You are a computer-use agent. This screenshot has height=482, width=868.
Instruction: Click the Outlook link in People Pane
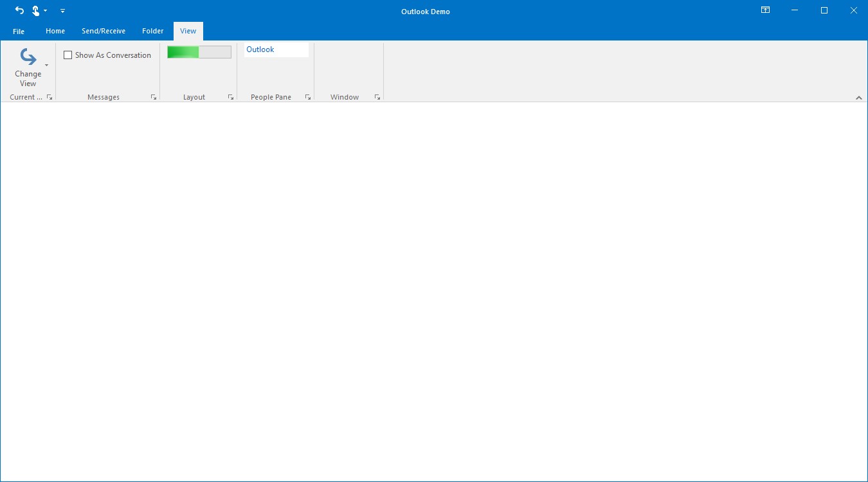[x=260, y=49]
